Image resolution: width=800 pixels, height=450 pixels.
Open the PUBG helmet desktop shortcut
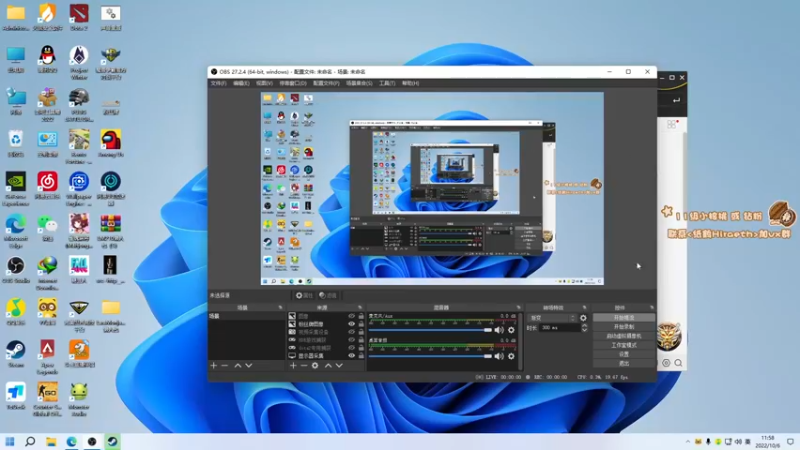[x=79, y=105]
